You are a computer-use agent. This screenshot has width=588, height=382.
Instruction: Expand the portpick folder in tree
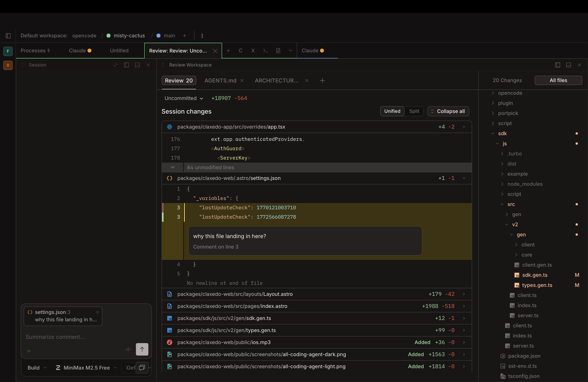[508, 113]
